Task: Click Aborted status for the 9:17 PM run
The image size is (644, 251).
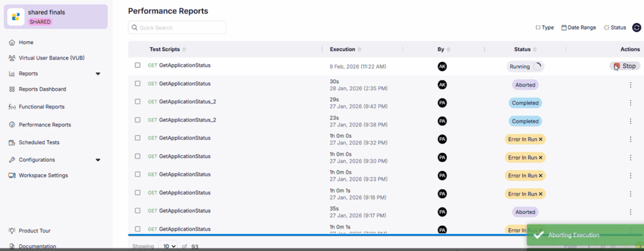Action: (x=525, y=212)
